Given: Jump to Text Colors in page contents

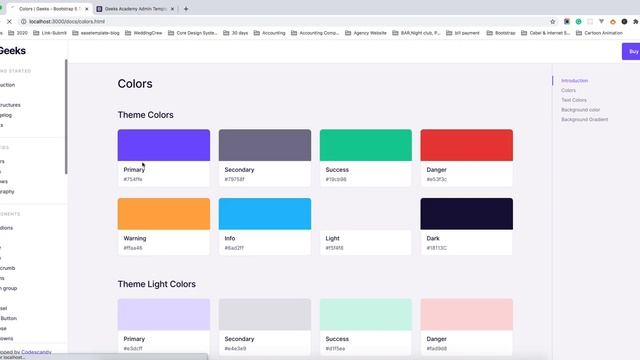Looking at the screenshot, I should click(573, 100).
